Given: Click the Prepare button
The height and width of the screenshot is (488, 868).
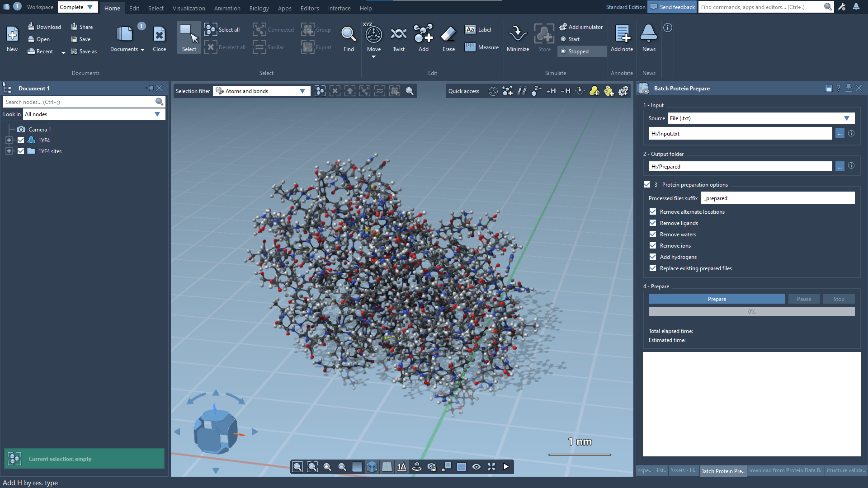Looking at the screenshot, I should (717, 299).
